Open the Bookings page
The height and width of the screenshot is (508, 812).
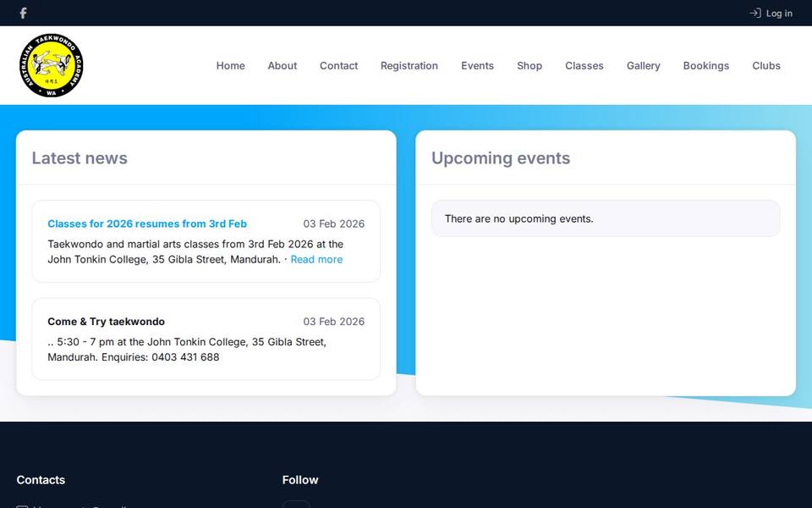coord(705,66)
